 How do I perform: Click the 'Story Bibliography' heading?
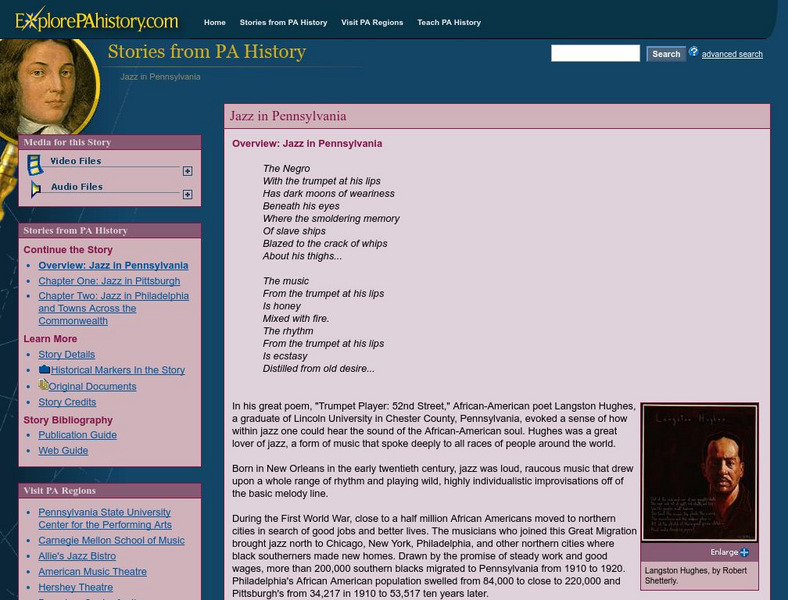point(68,420)
